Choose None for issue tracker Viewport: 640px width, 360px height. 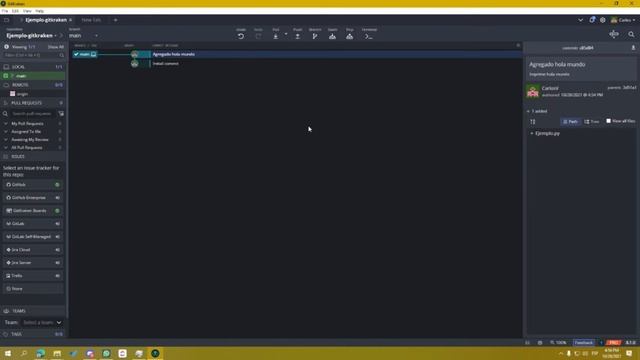pos(33,289)
